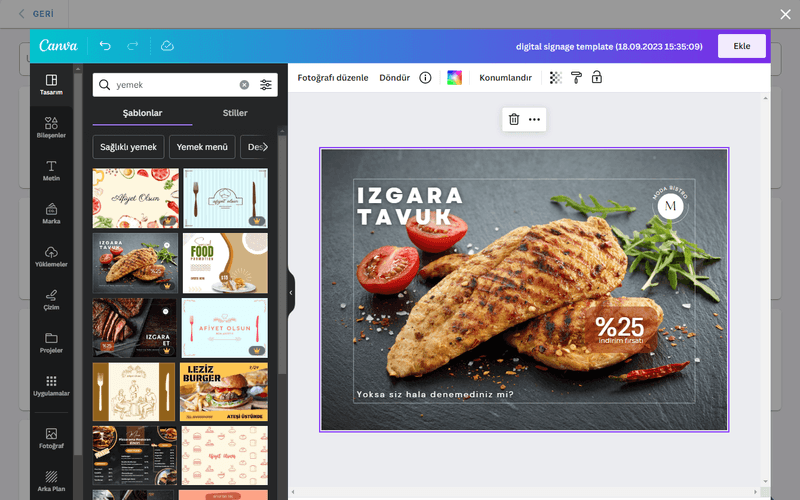Select IZGARA TAVUK heading on canvas

(410, 206)
